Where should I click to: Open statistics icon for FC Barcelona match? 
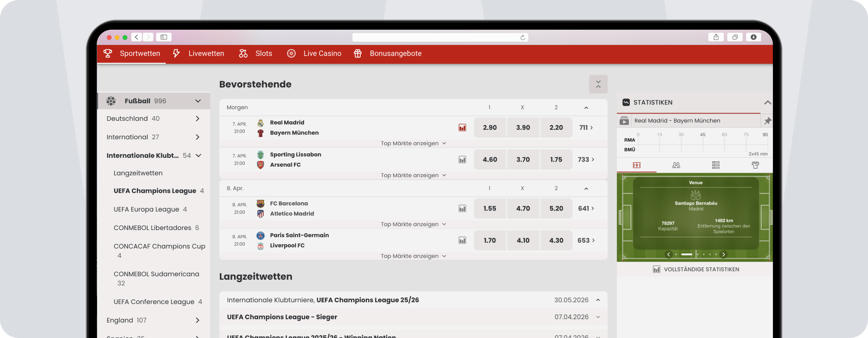(x=462, y=209)
